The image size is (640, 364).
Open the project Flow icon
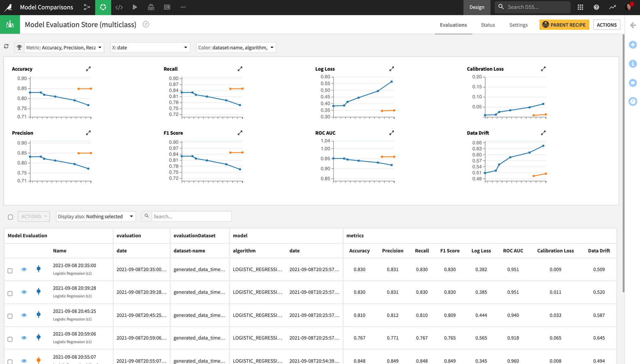87,7
